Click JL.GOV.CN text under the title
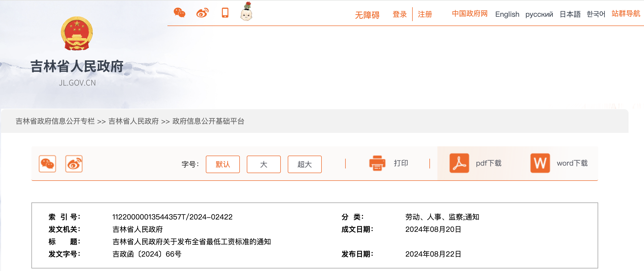The width and height of the screenshot is (644, 271). click(x=77, y=83)
